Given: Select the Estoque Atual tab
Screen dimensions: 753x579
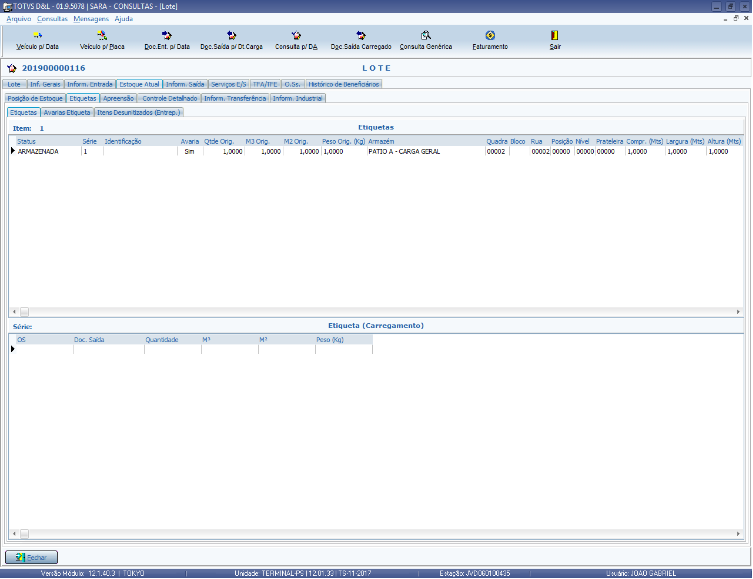Looking at the screenshot, I should (139, 84).
